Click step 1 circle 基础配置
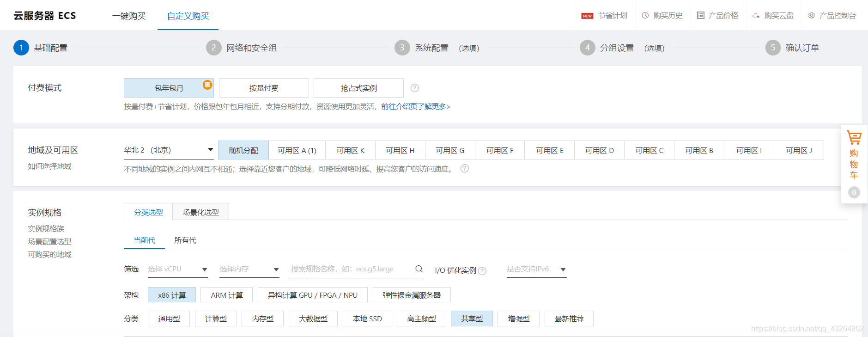This screenshot has height=337, width=868. [21, 48]
